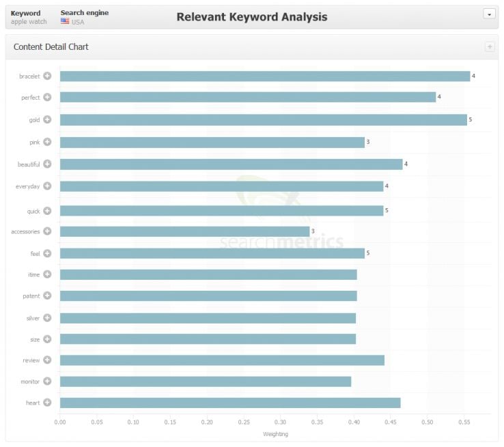
Task: Click the plus icon beside pink
Action: (47, 142)
